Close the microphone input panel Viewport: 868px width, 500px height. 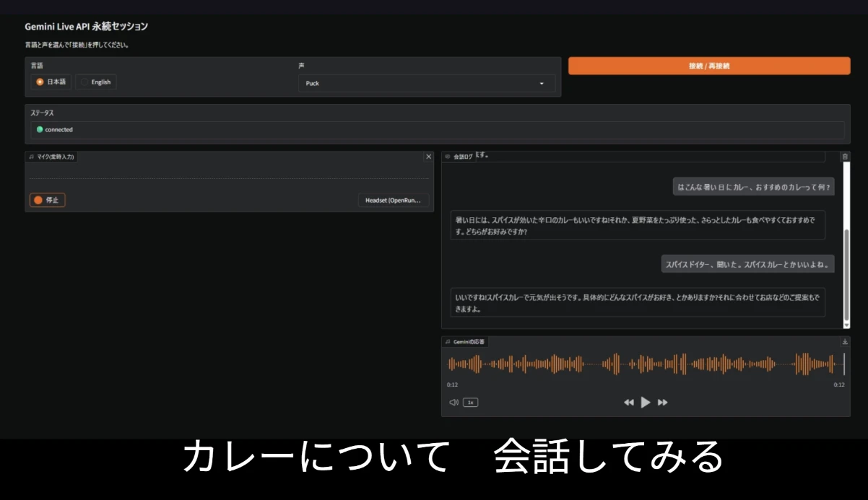click(428, 157)
